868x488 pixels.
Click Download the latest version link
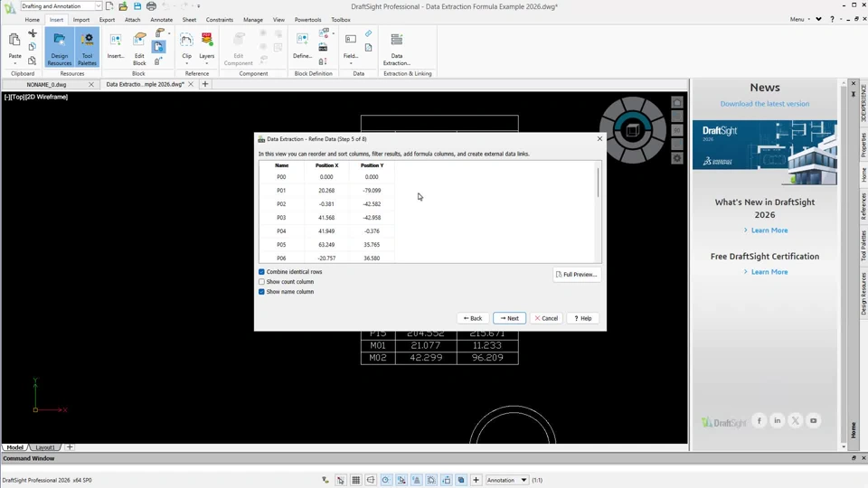pos(765,103)
